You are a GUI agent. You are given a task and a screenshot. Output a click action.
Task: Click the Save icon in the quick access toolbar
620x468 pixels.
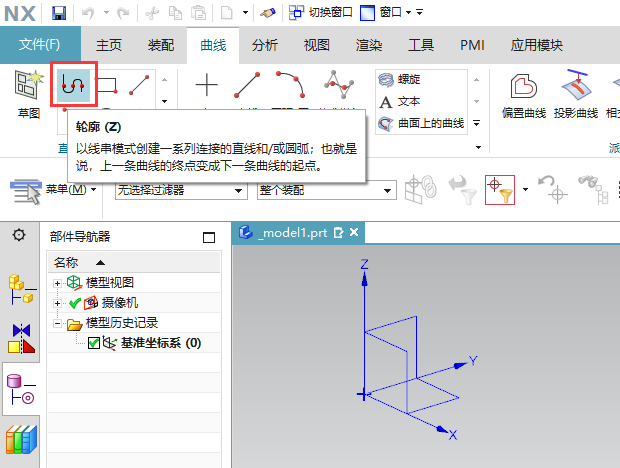click(x=59, y=13)
